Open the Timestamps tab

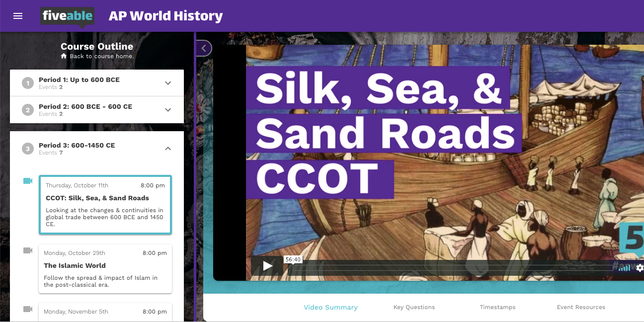[497, 307]
